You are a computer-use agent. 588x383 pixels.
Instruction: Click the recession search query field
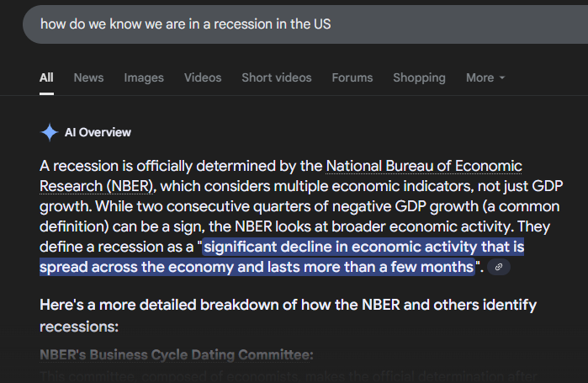[x=252, y=24]
